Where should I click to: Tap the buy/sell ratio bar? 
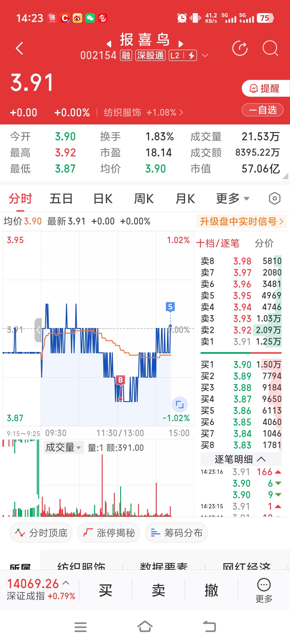(x=241, y=353)
